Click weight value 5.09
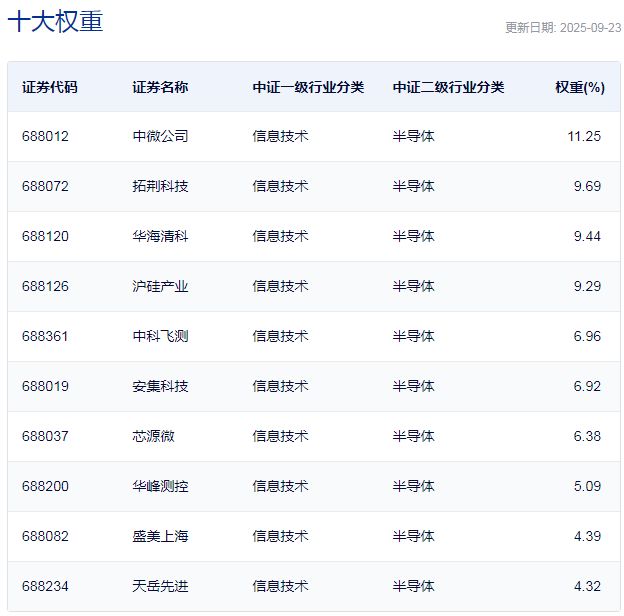This screenshot has width=624, height=616. 587,486
